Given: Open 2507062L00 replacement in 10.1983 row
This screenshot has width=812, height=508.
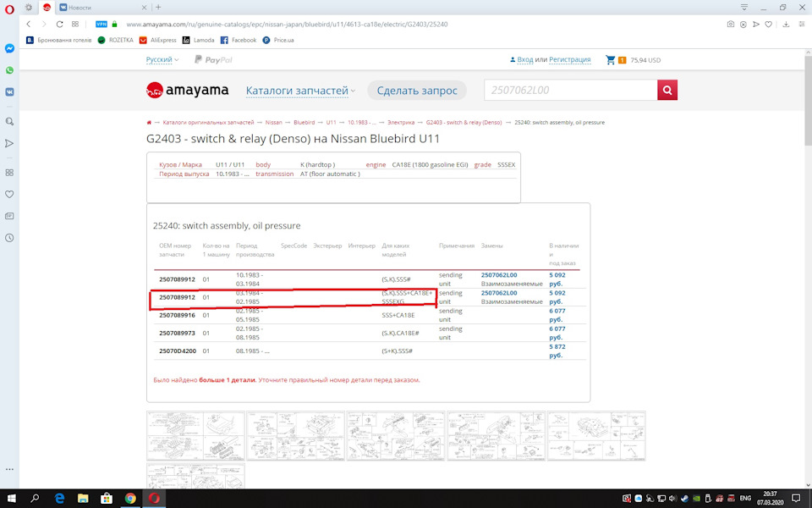Looking at the screenshot, I should click(x=499, y=275).
